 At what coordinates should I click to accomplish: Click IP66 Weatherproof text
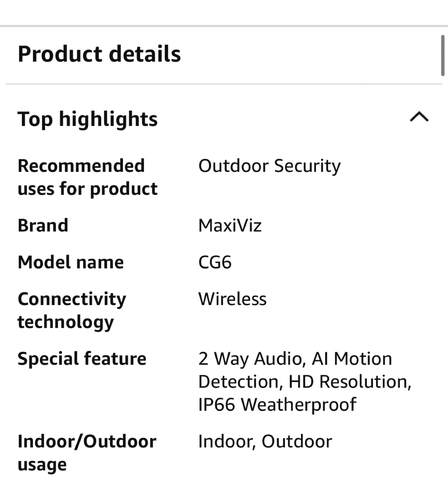pos(277,404)
